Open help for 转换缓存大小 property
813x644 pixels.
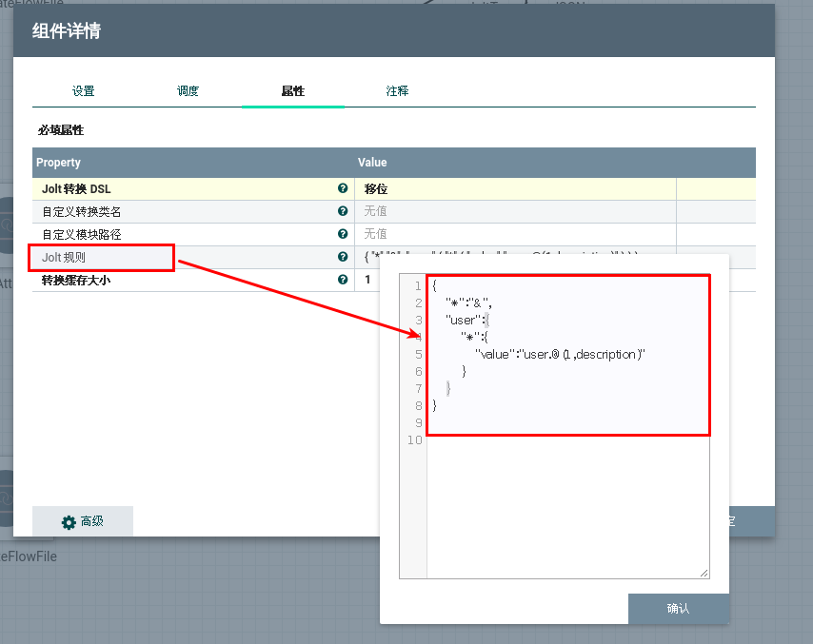tap(343, 280)
